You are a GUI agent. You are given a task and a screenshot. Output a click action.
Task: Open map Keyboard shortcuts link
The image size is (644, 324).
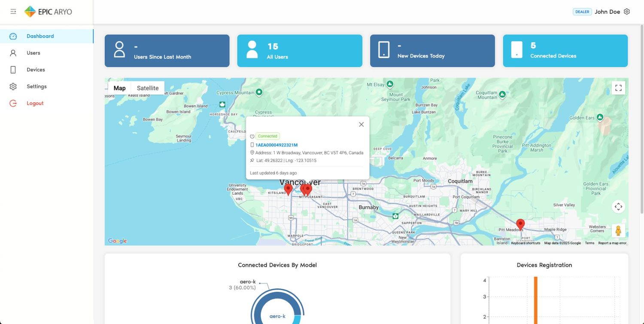pyautogui.click(x=526, y=243)
